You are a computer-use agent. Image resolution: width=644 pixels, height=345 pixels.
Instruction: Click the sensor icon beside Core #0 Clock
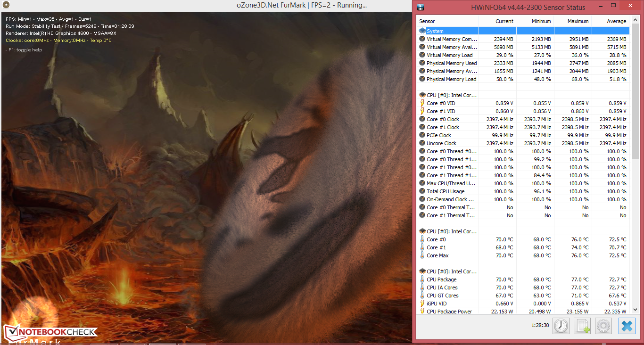(422, 119)
